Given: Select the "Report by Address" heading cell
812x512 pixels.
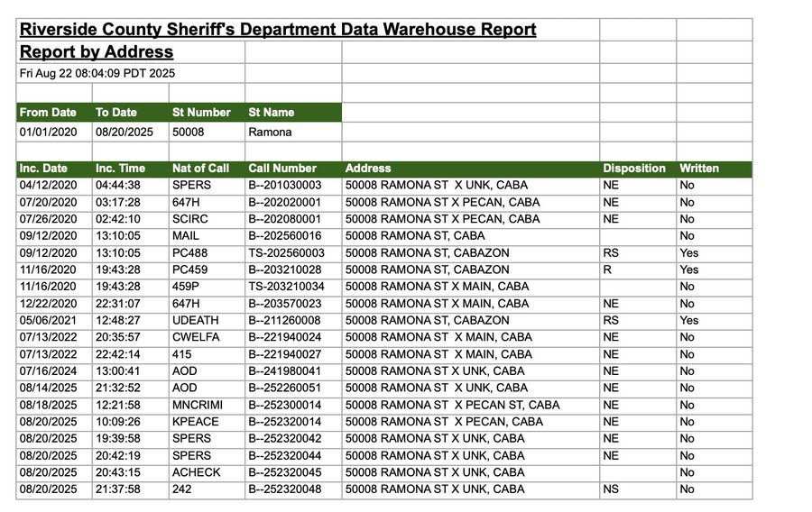Looking at the screenshot, I should (x=97, y=52).
